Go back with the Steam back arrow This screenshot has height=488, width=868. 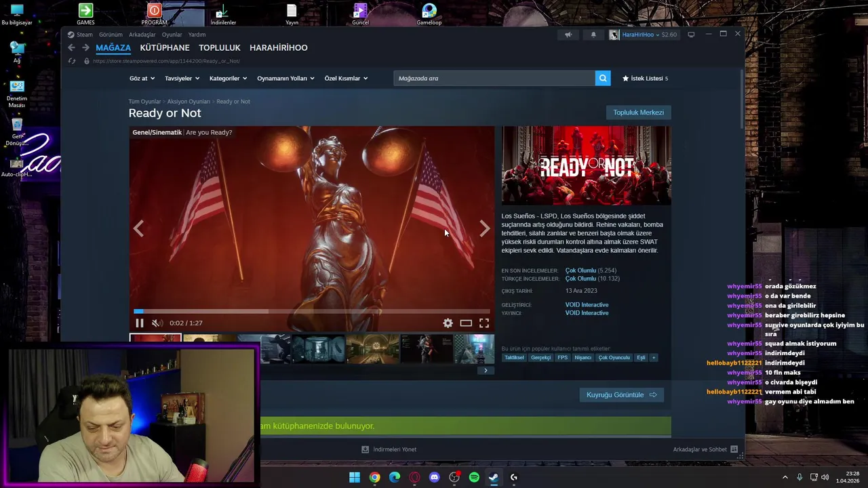click(71, 47)
